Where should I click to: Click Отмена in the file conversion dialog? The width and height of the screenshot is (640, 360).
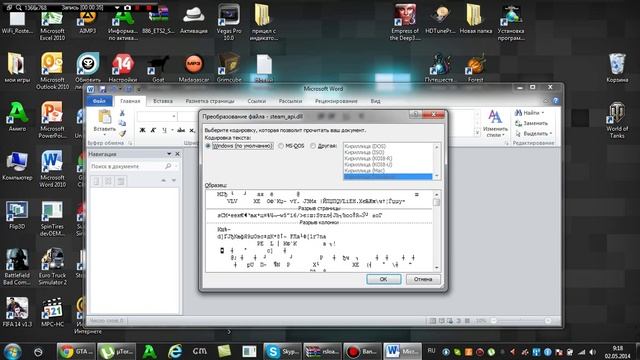423,280
